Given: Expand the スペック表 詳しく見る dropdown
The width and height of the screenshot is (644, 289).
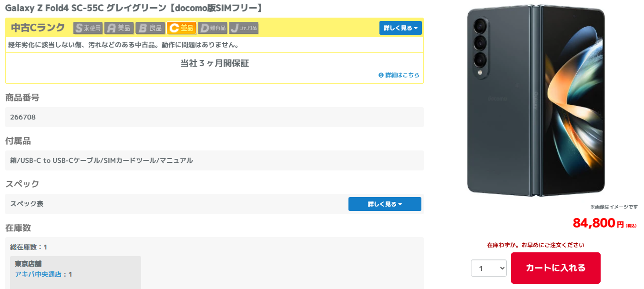Looking at the screenshot, I should click(x=385, y=204).
